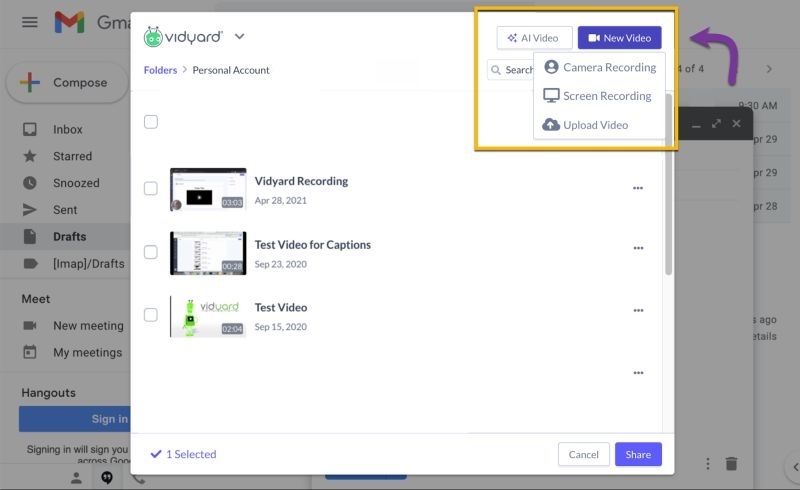
Task: Open the Test Video thumbnail
Action: 208,316
